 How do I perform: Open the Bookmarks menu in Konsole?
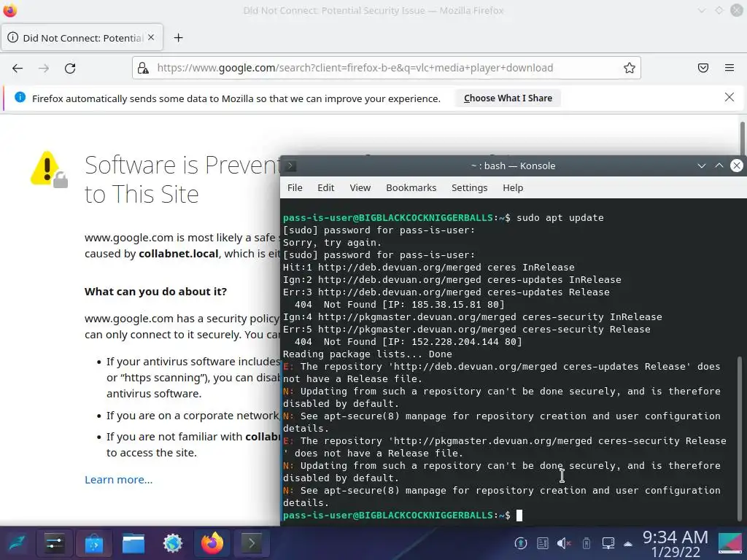point(411,187)
